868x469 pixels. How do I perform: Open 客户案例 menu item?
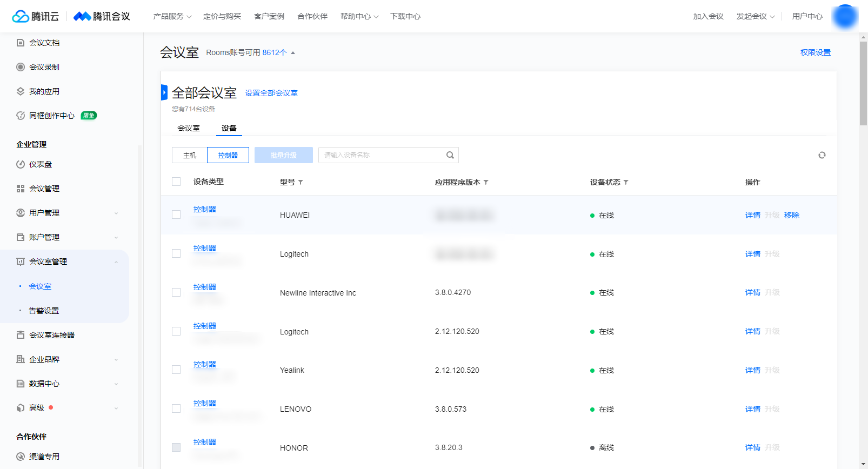click(269, 16)
